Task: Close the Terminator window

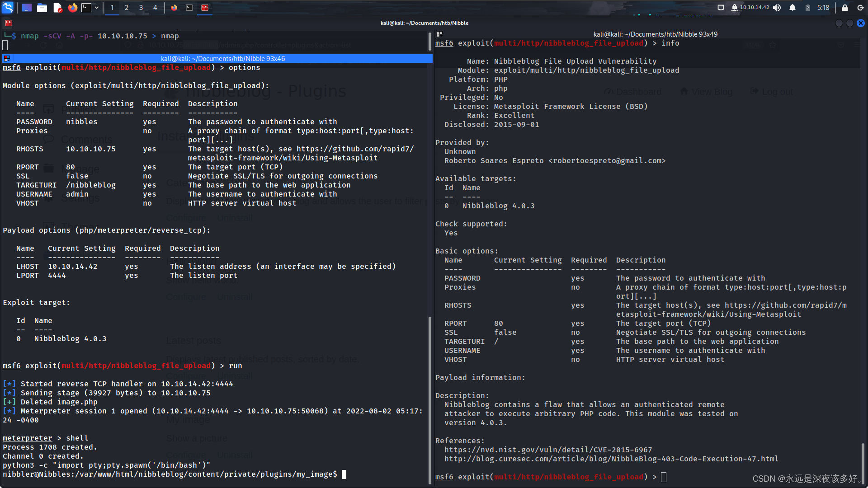Action: tap(861, 23)
